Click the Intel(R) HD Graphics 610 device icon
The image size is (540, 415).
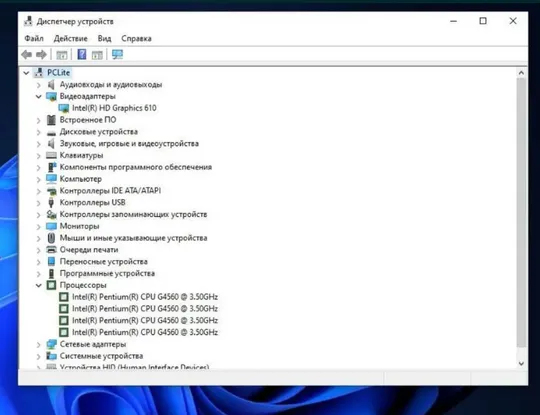pos(64,108)
